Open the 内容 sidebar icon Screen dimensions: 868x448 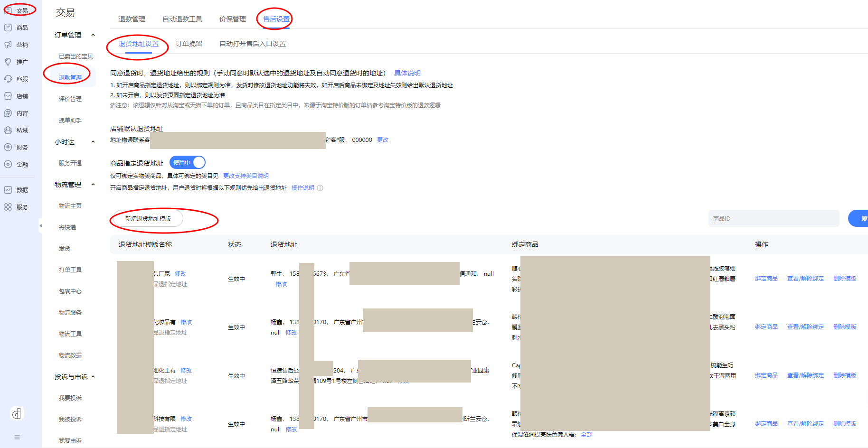click(x=8, y=113)
